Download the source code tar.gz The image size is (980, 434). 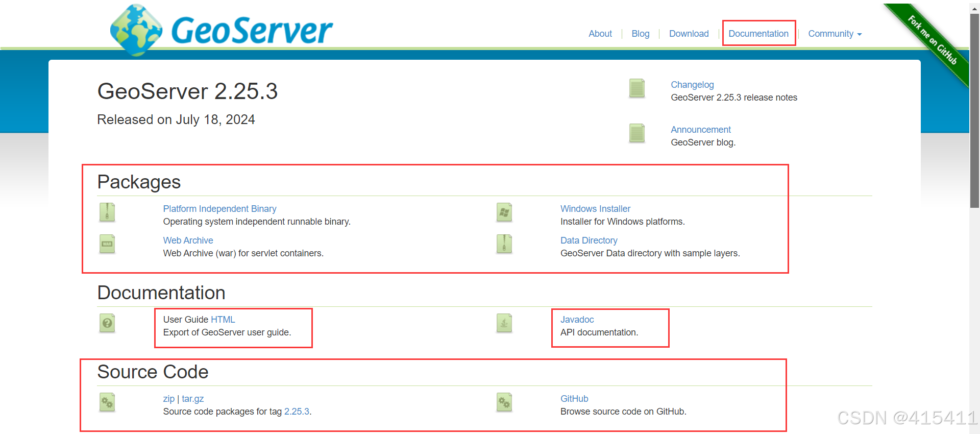(x=193, y=399)
